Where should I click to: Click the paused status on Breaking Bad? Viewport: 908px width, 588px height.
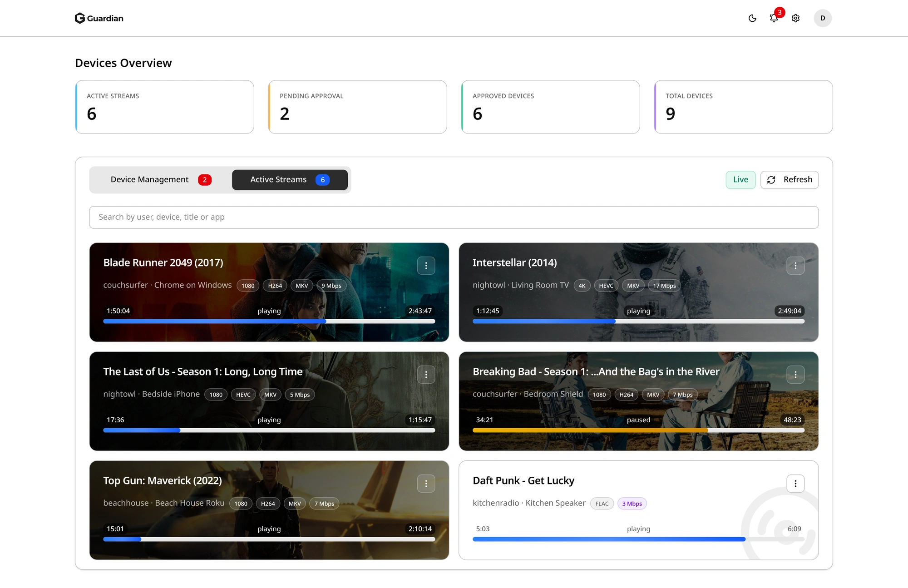[x=638, y=420]
